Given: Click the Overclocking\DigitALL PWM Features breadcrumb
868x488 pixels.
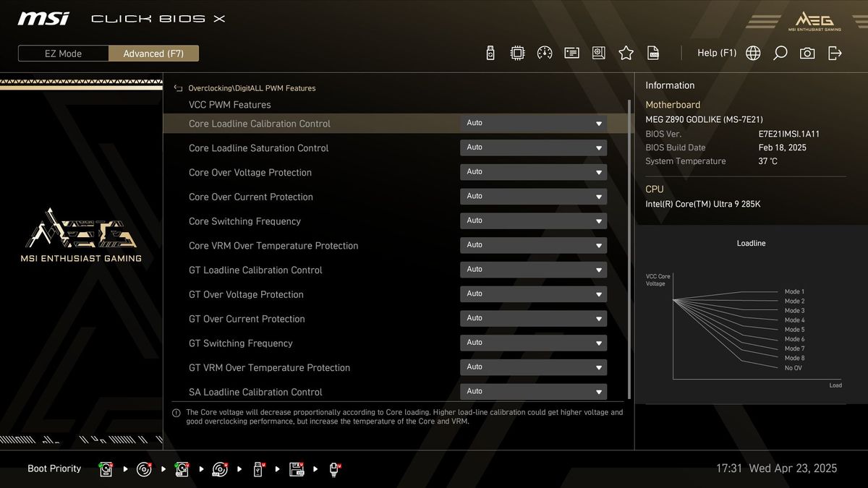Looking at the screenshot, I should pyautogui.click(x=252, y=88).
